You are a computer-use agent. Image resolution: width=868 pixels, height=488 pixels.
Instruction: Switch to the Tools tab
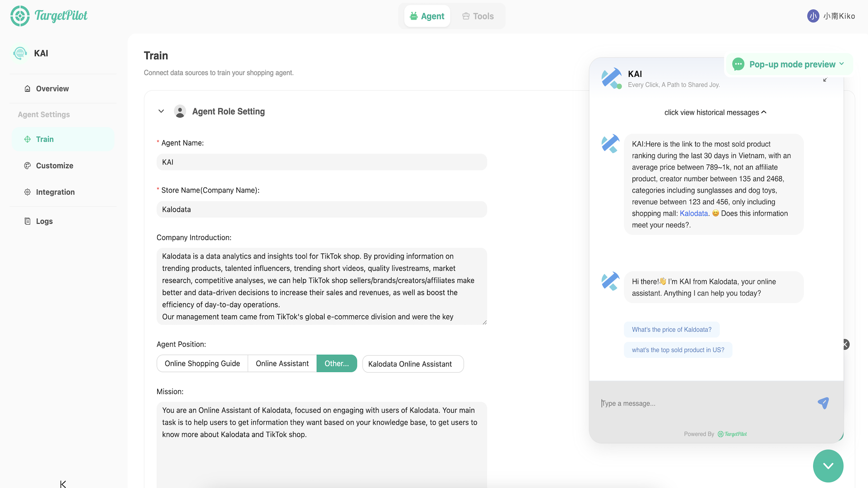478,16
